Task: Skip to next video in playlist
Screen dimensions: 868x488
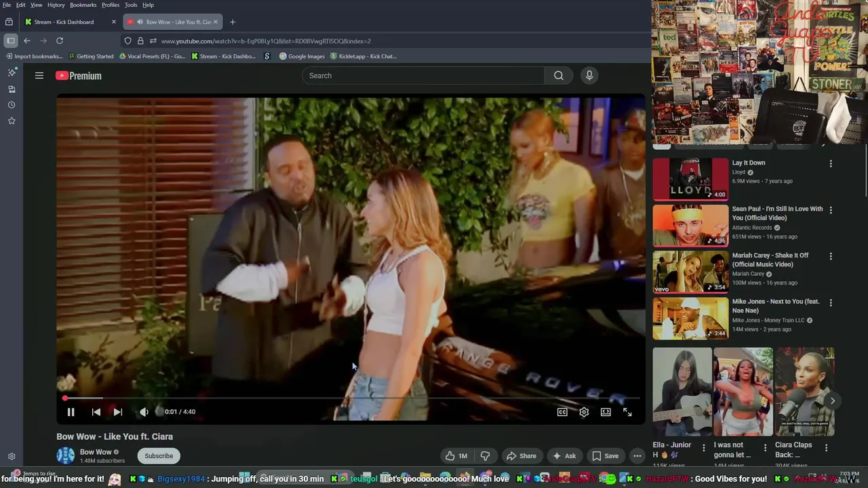Action: point(118,412)
